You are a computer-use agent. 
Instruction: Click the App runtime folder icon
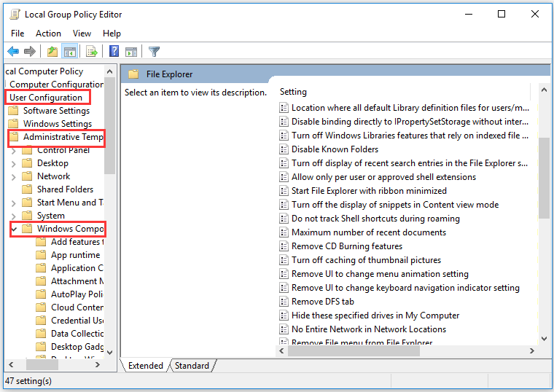tap(41, 255)
